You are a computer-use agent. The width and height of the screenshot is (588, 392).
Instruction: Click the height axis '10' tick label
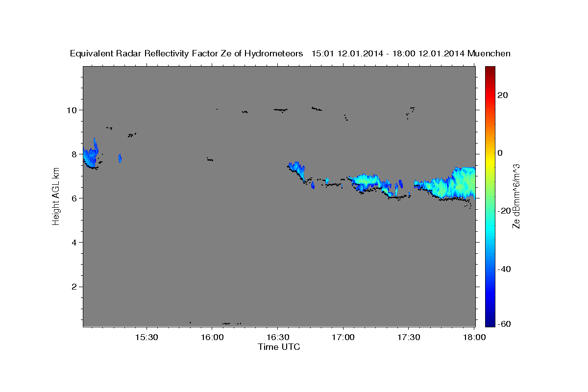[x=73, y=110]
